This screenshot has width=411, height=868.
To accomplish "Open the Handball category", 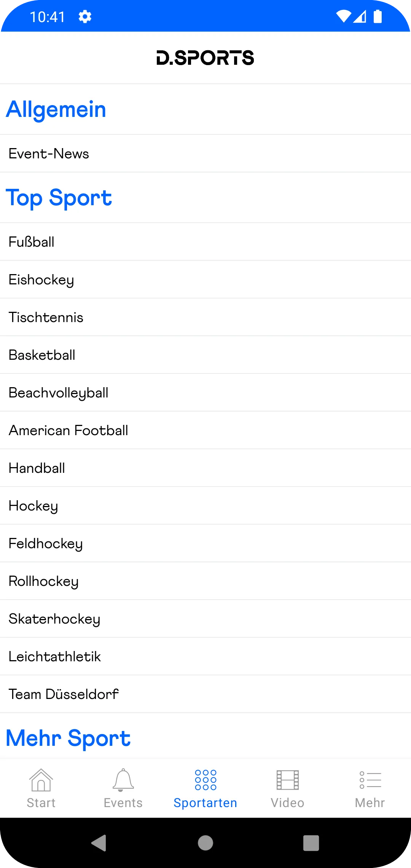I will coord(37,468).
